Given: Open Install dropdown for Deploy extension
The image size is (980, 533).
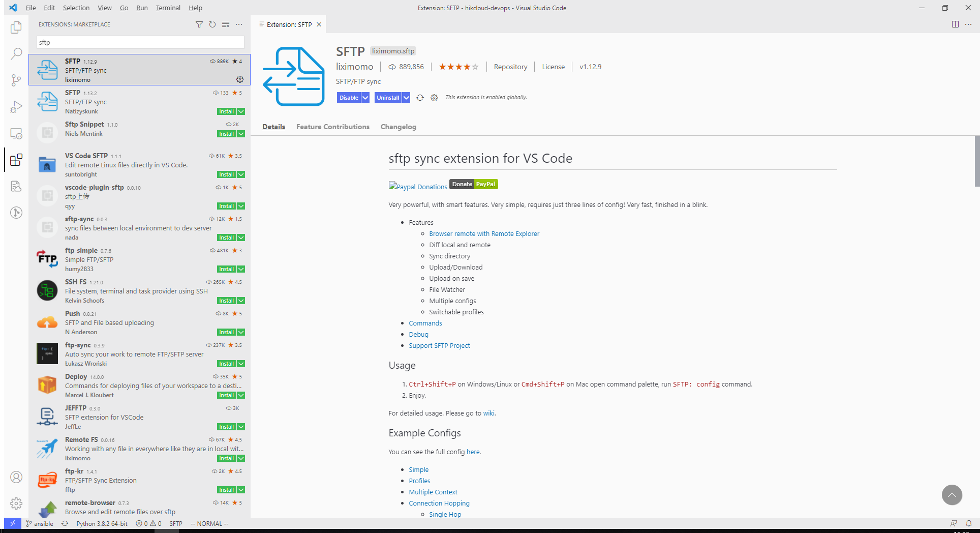Looking at the screenshot, I should point(241,395).
